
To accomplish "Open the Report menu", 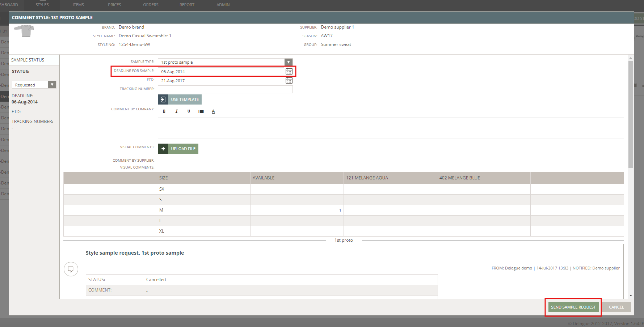I will (x=187, y=5).
